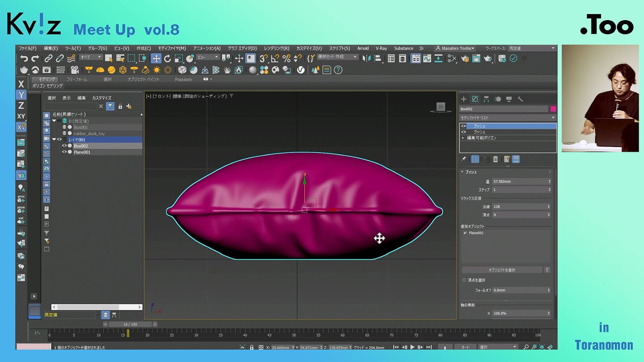Open the Curve Editor from toolbar
Screen dimensions: 644x362
[427, 59]
